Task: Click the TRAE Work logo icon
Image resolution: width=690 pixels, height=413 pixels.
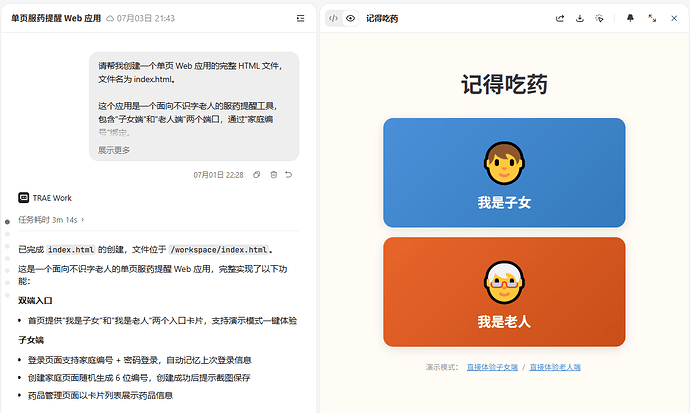Action: point(23,198)
